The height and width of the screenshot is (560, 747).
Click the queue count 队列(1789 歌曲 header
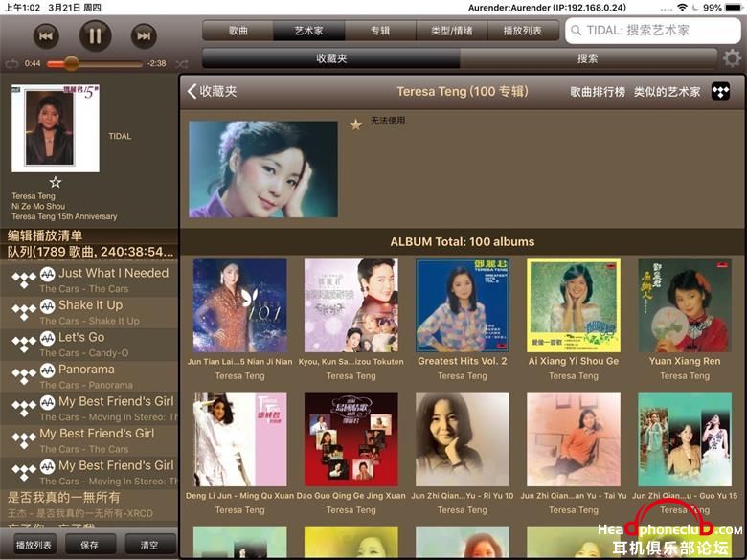pyautogui.click(x=90, y=252)
